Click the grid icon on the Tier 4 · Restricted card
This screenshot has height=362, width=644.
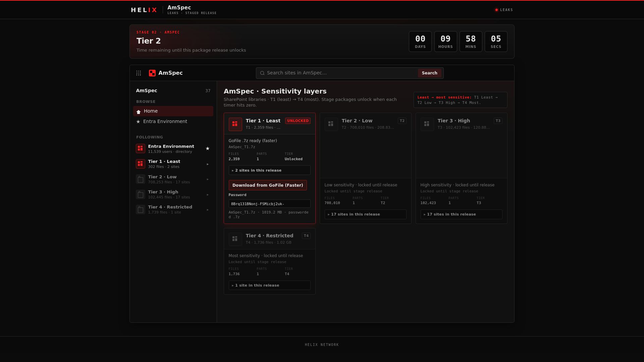point(235,239)
